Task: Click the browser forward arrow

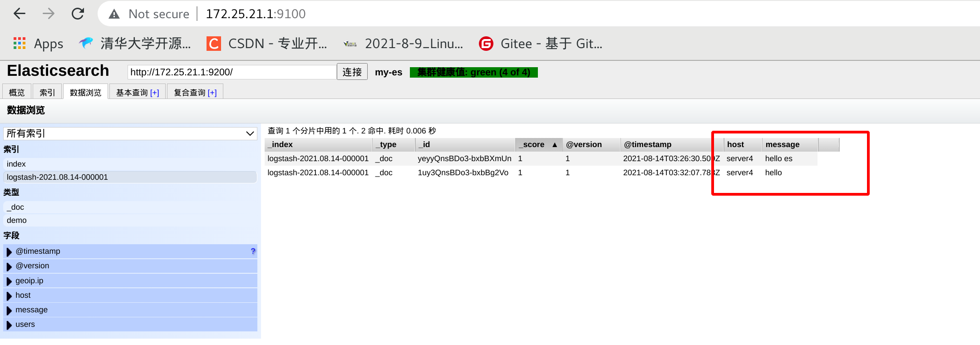Action: [x=49, y=14]
